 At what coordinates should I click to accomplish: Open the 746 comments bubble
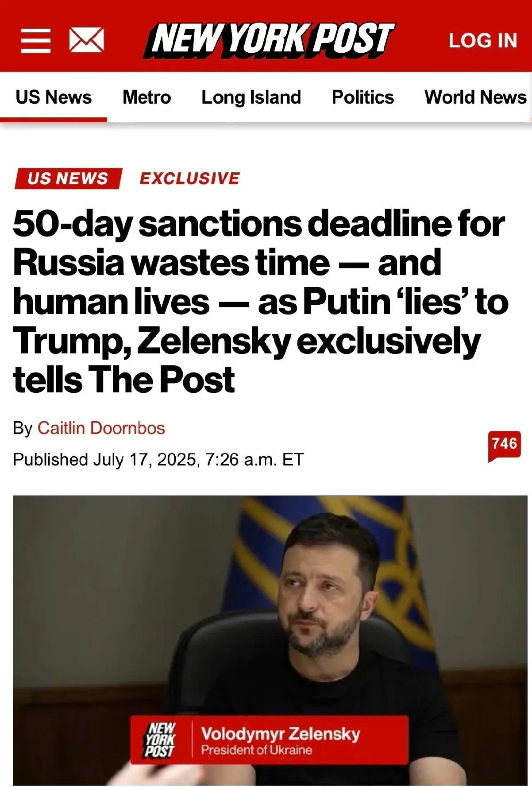click(x=504, y=443)
